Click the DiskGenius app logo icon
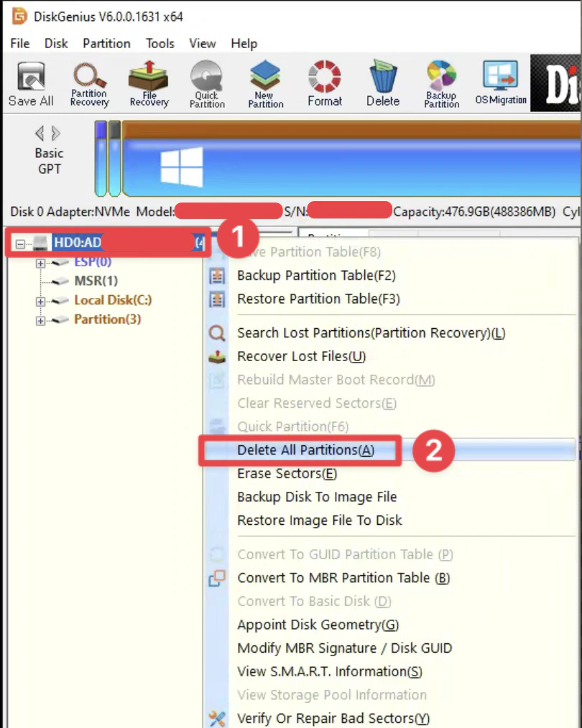The image size is (582, 728). (19, 17)
